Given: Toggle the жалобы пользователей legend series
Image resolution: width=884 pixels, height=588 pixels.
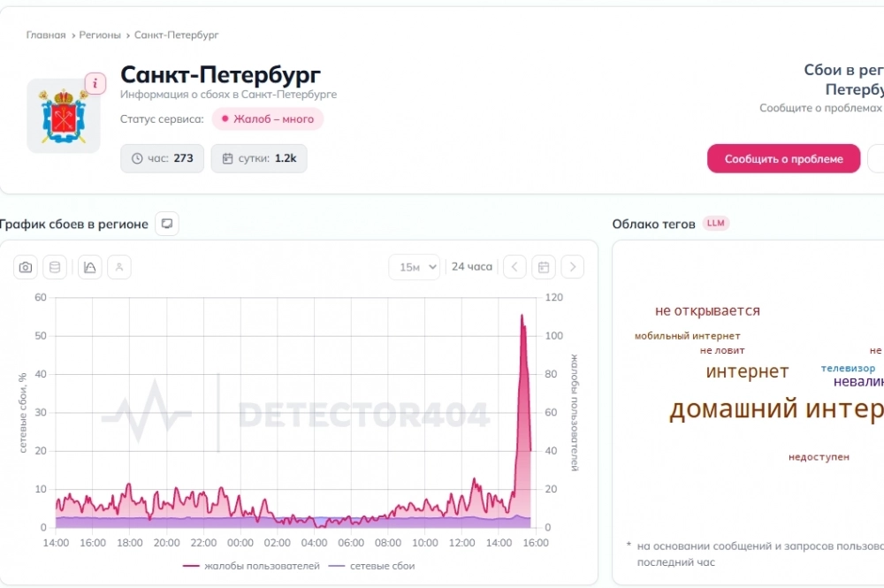Looking at the screenshot, I should [x=251, y=566].
